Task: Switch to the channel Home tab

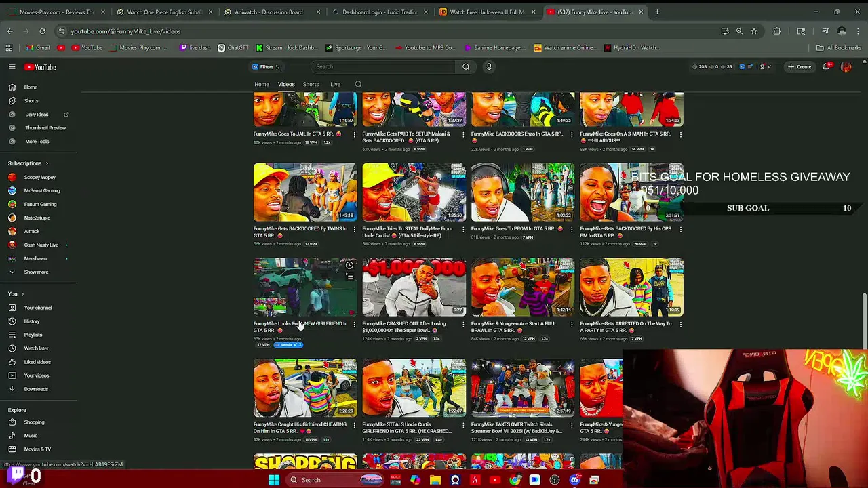Action: [x=262, y=84]
